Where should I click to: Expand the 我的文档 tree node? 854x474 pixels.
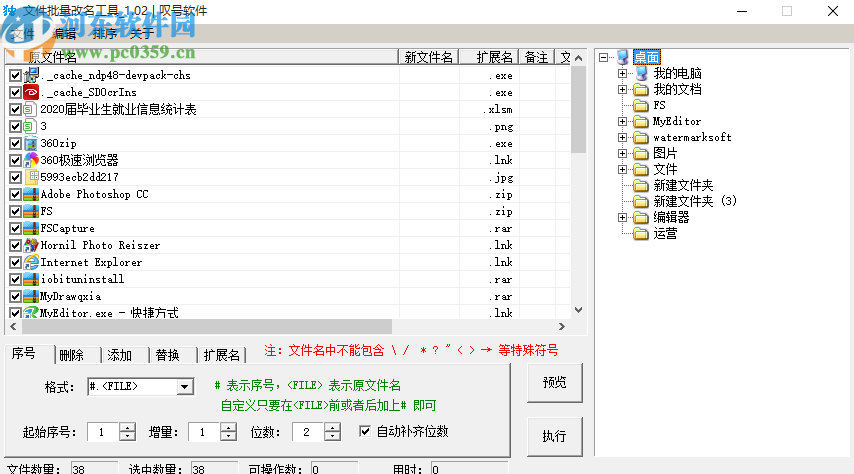622,89
